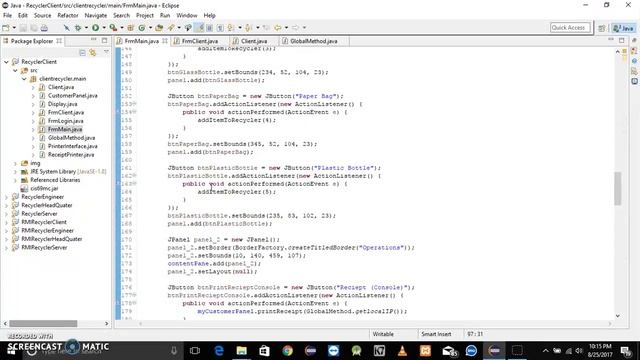Open the New file dropdown arrow
This screenshot has width=640, height=360.
tap(14, 28)
